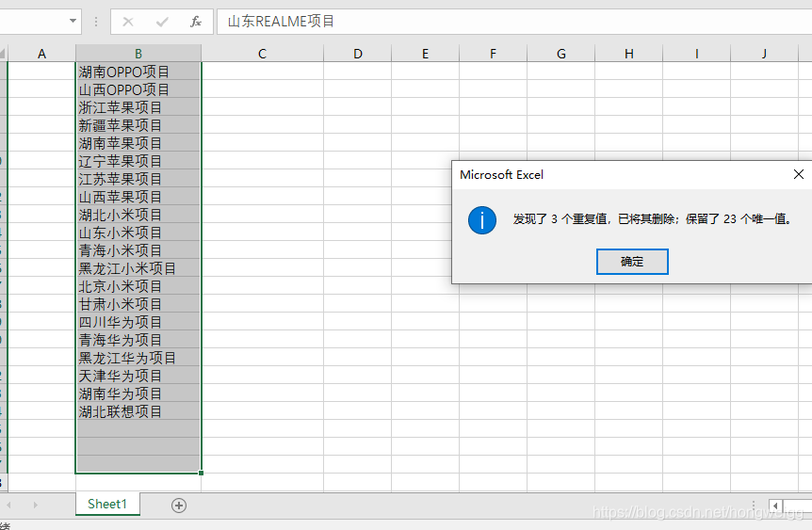This screenshot has width=812, height=530.
Task: Select the cell 浙江苹果项目
Action: [138, 107]
